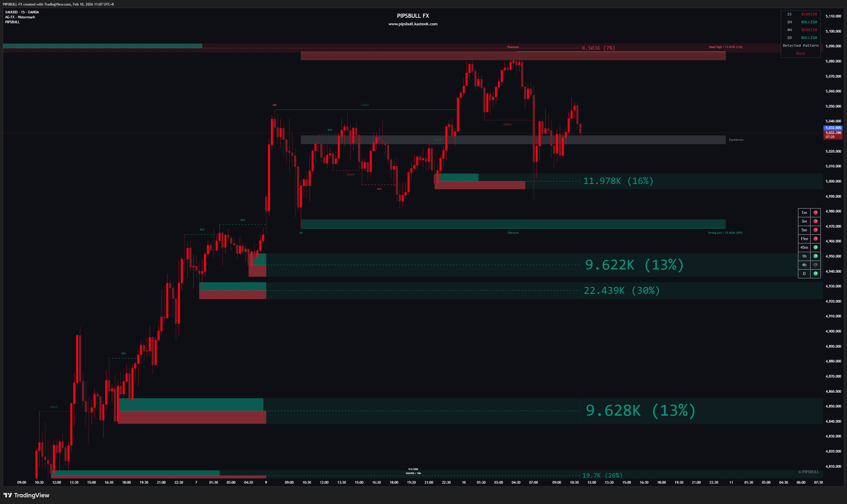Click the red 15m signal dot
The height and width of the screenshot is (504, 847).
pos(815,238)
